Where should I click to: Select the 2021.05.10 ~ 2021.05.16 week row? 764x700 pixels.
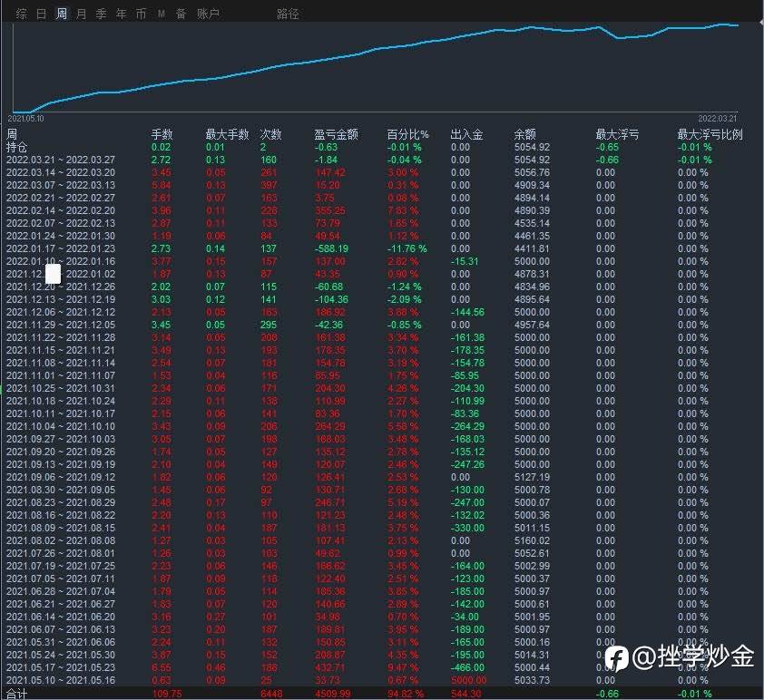tap(61, 680)
